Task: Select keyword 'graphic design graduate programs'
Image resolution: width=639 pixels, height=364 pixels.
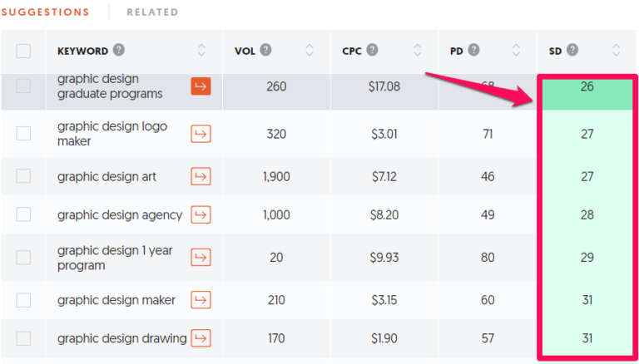Action: click(110, 86)
